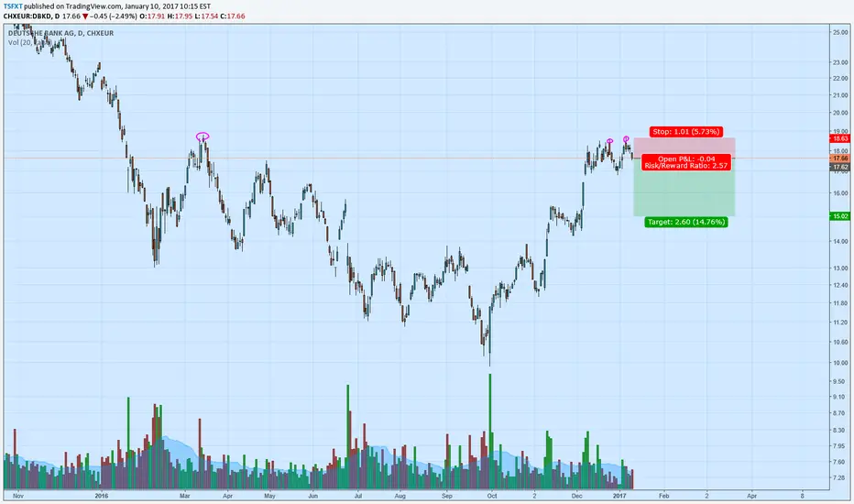The height and width of the screenshot is (504, 854).
Task: Click the Open P&L Risk/Reward Ratio box
Action: (686, 162)
